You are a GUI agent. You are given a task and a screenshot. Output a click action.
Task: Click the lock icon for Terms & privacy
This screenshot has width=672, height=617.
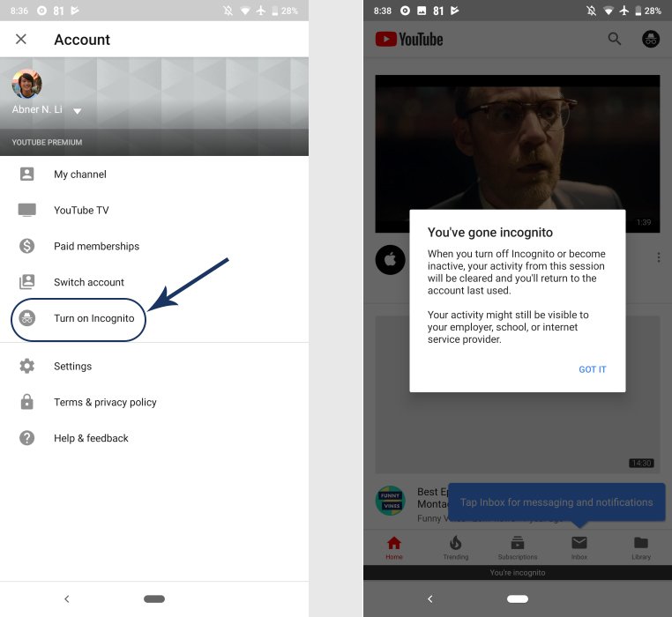tap(27, 401)
